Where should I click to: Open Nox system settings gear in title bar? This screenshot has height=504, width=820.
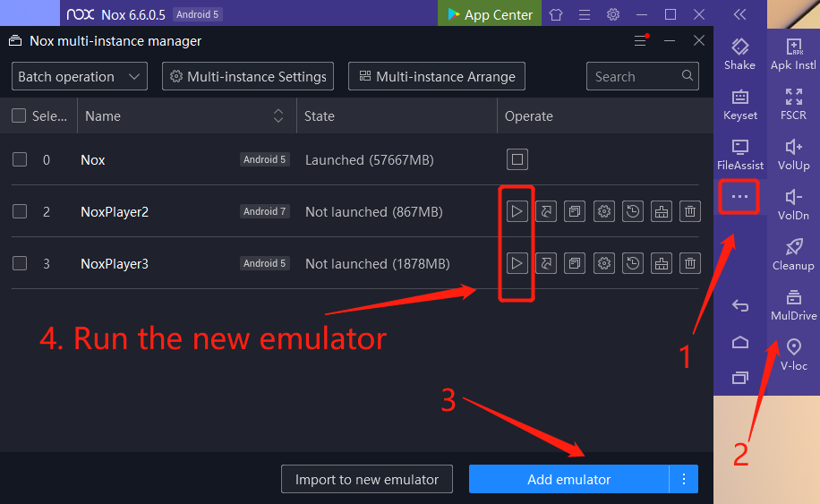coord(613,14)
